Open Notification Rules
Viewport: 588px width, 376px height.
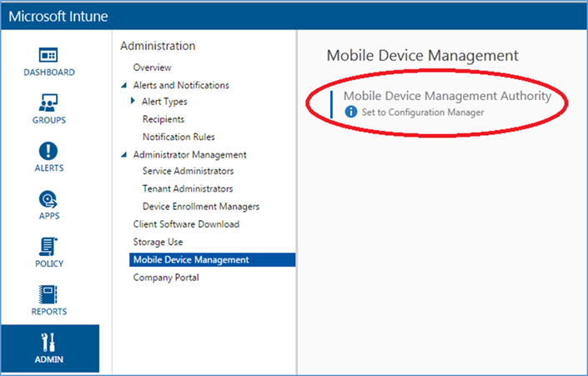click(178, 137)
